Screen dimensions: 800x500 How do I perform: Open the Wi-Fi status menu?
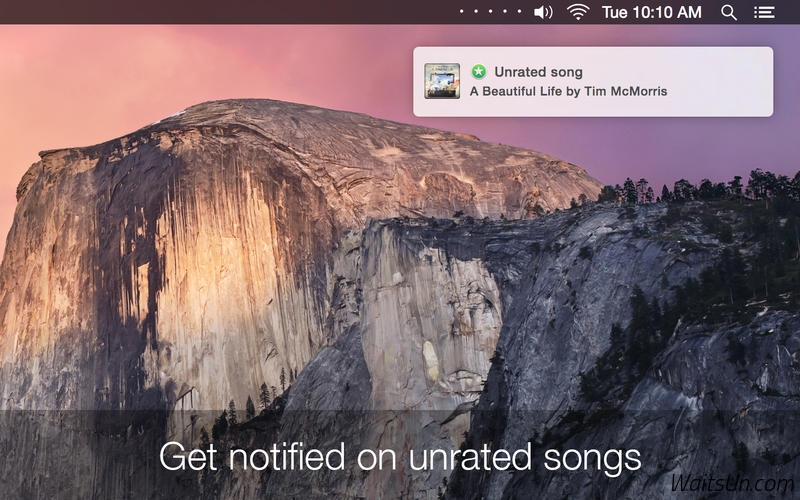tap(578, 12)
